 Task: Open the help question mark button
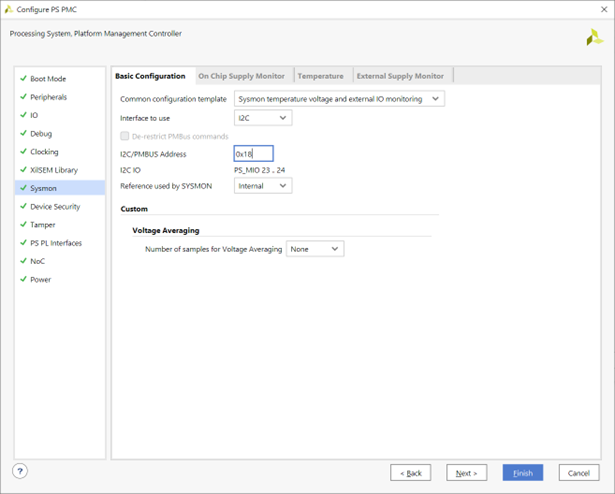[20, 471]
